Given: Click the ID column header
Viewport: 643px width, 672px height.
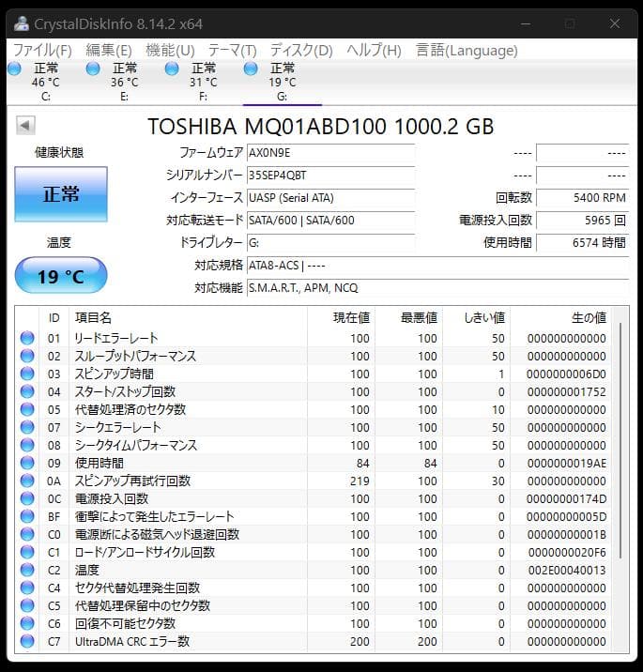Looking at the screenshot, I should [54, 318].
